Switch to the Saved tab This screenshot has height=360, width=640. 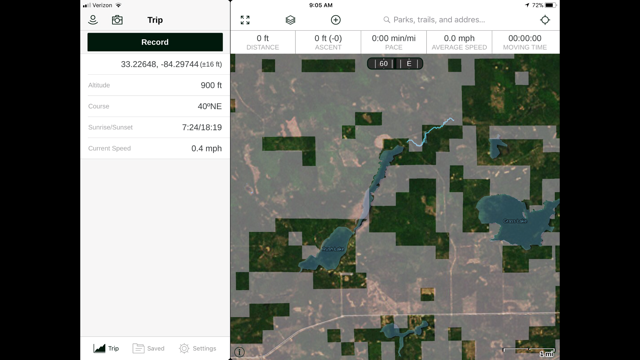149,348
